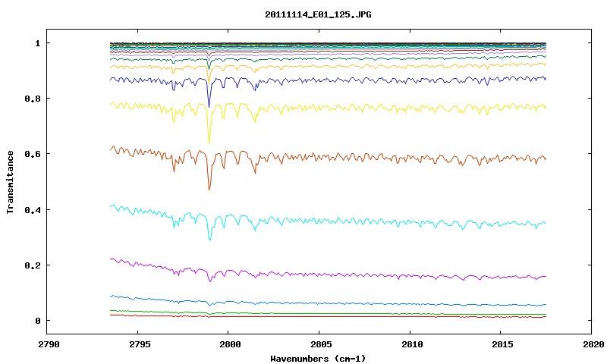The width and height of the screenshot is (607, 364).
Task: Click the x-axis tick label 2790
Action: [x=49, y=344]
